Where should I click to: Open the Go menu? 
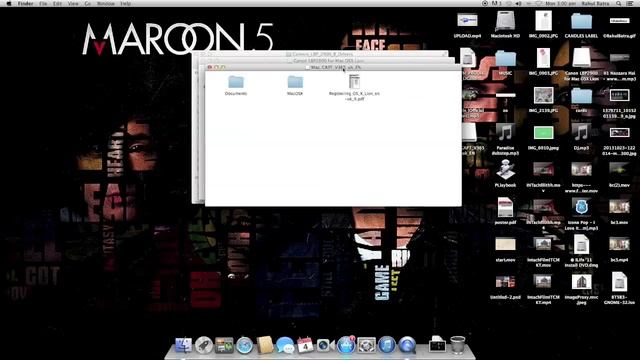[x=88, y=4]
